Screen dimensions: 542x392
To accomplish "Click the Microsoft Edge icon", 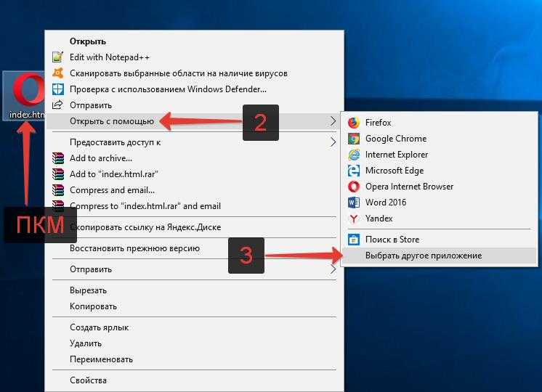I will (354, 171).
